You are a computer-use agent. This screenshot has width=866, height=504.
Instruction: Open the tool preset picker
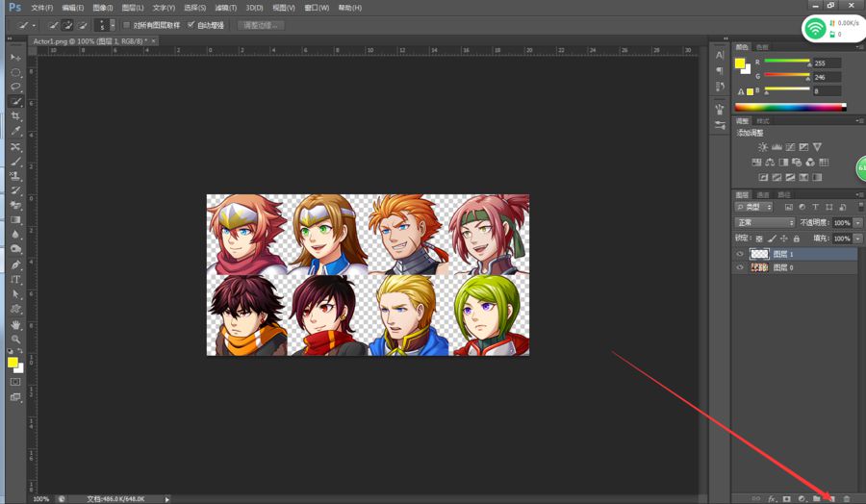26,25
